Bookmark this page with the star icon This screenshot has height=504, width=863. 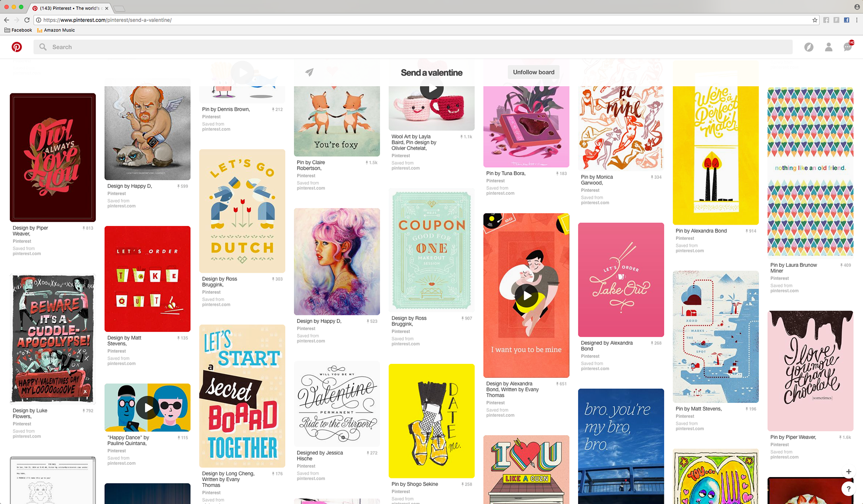point(815,20)
